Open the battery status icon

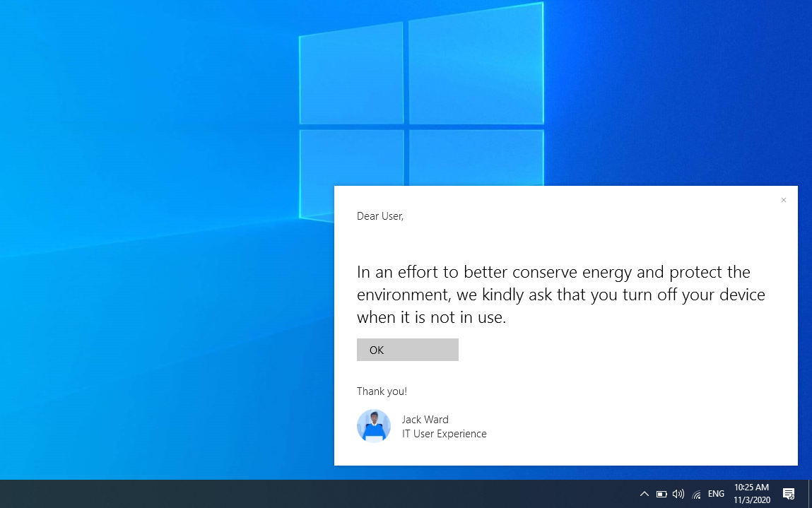click(x=661, y=494)
